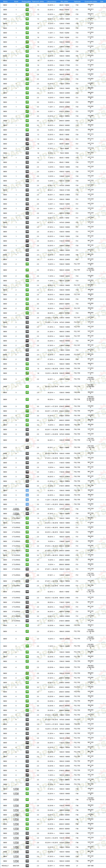Click the 80kW / 109KM cell in F20 row
This screenshot has height=868, width=106.
tap(64, 5)
